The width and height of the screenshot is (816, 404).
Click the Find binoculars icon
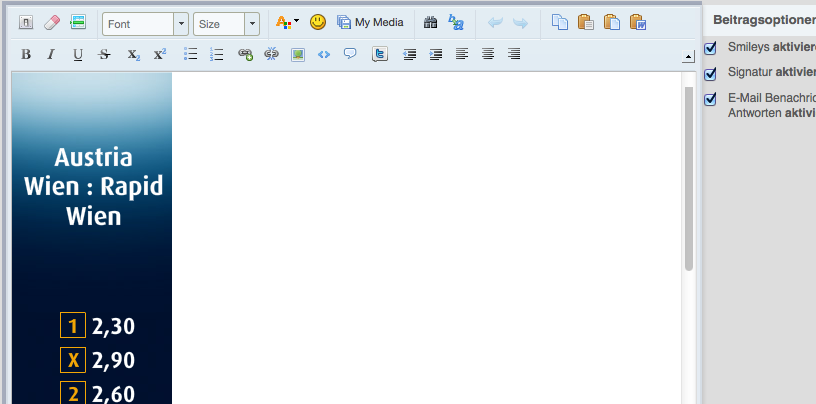coord(430,22)
